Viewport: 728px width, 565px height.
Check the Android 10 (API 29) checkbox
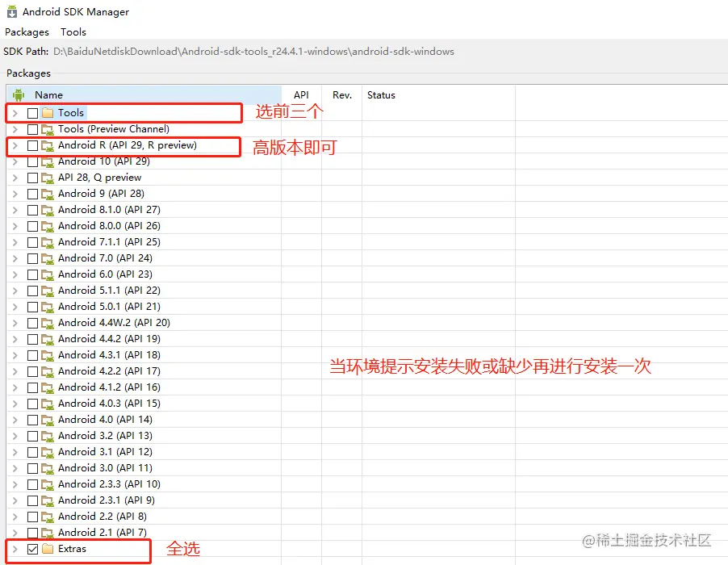32,161
